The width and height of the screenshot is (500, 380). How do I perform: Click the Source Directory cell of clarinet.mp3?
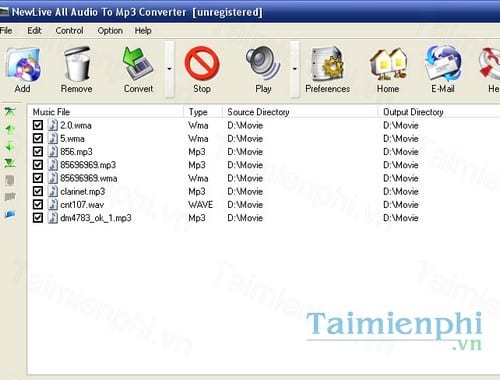(245, 191)
